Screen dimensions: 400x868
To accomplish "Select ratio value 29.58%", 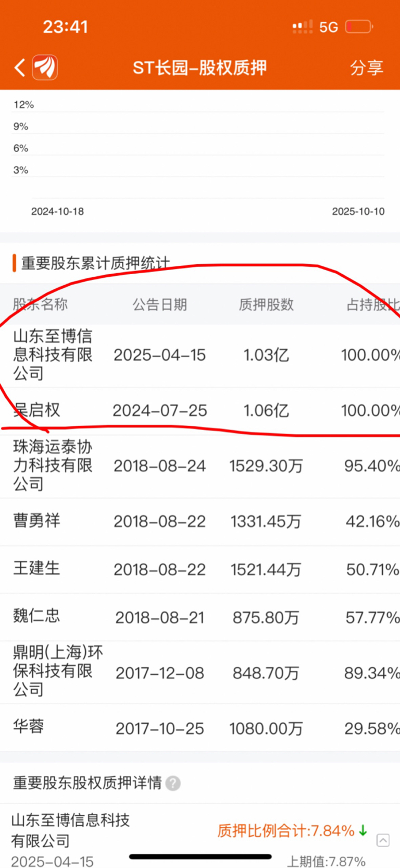I will coord(372,728).
